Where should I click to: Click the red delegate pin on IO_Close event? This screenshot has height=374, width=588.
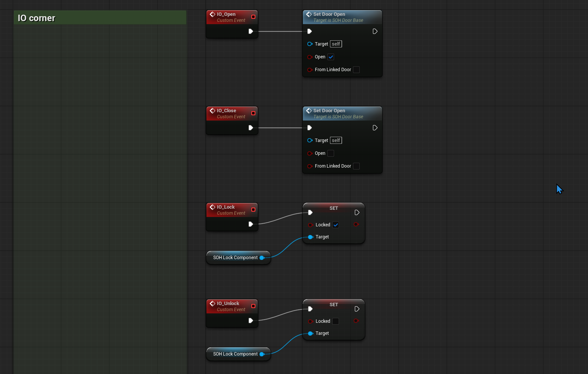tap(253, 113)
